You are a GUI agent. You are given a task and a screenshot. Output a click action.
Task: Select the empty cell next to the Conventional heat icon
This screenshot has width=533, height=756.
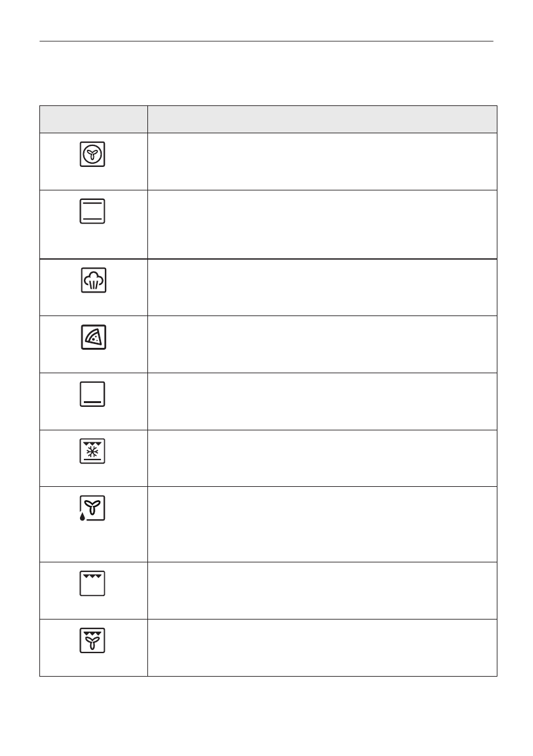321,224
